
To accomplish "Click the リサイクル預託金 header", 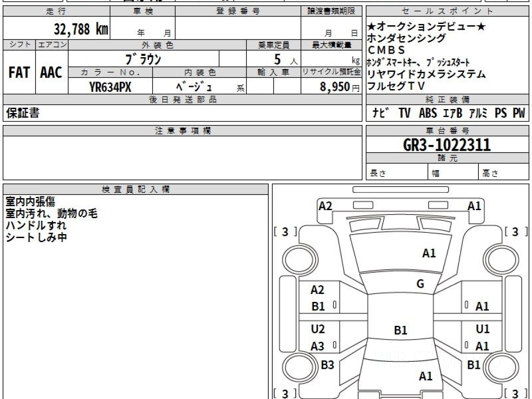I will pos(331,72).
